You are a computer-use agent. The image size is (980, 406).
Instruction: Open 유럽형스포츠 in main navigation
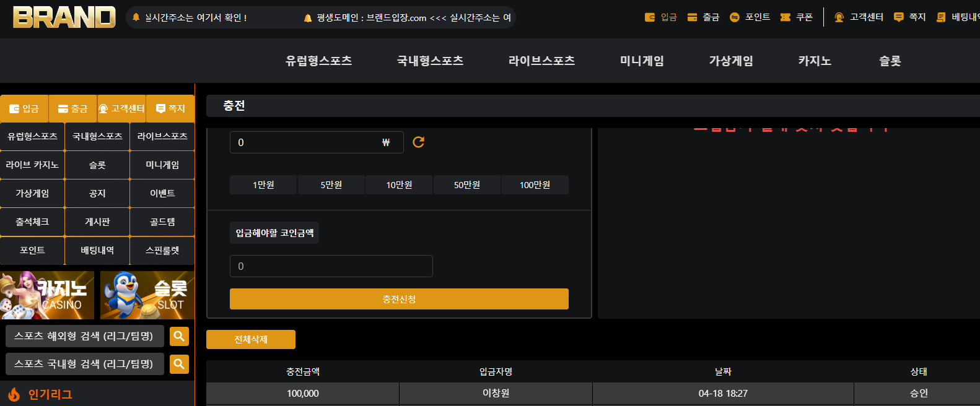click(x=318, y=61)
